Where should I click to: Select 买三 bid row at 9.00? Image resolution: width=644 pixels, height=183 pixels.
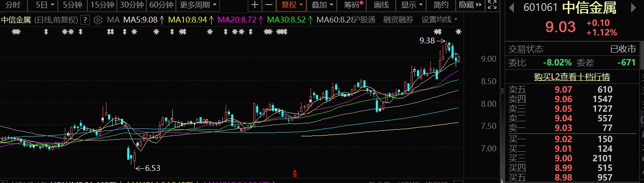click(x=572, y=158)
